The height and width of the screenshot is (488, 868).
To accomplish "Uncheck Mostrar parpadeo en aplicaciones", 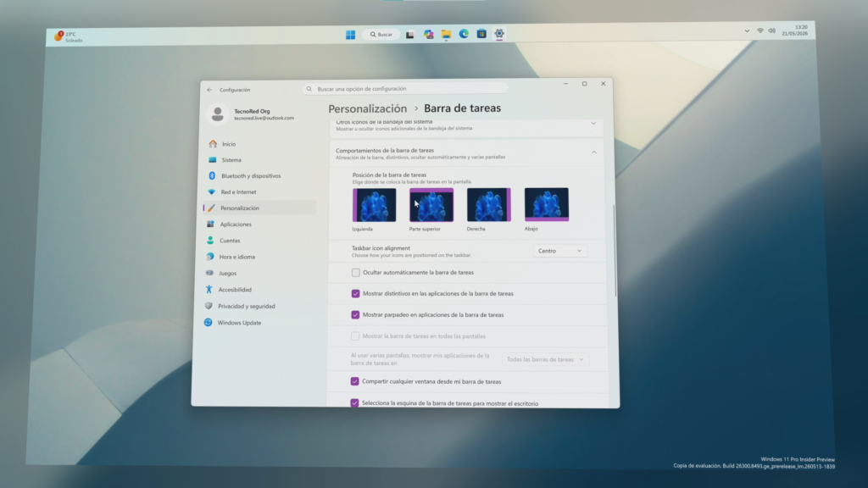I will coord(355,315).
